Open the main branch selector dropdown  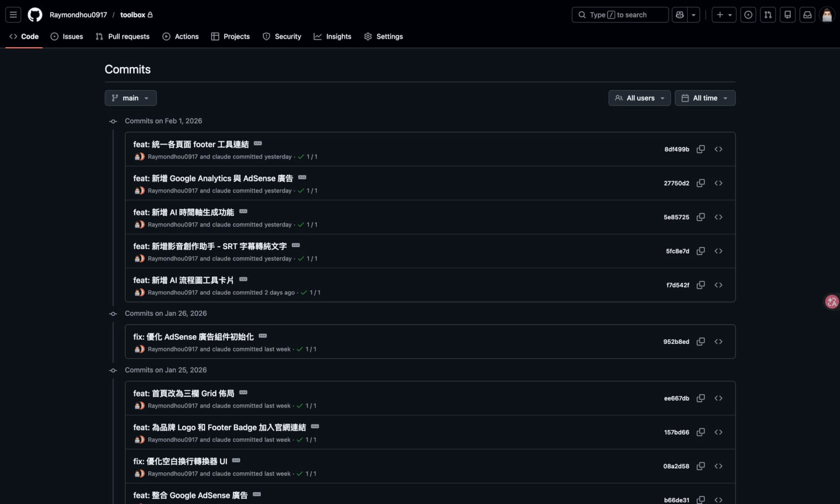130,98
